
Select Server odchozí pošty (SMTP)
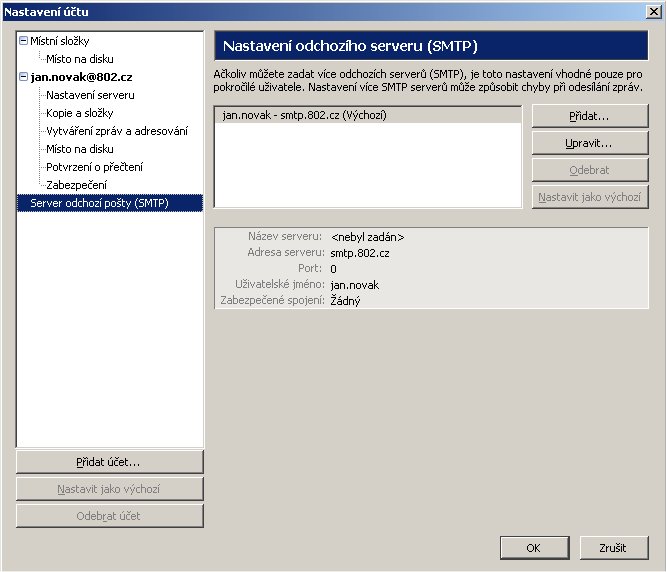93,203
